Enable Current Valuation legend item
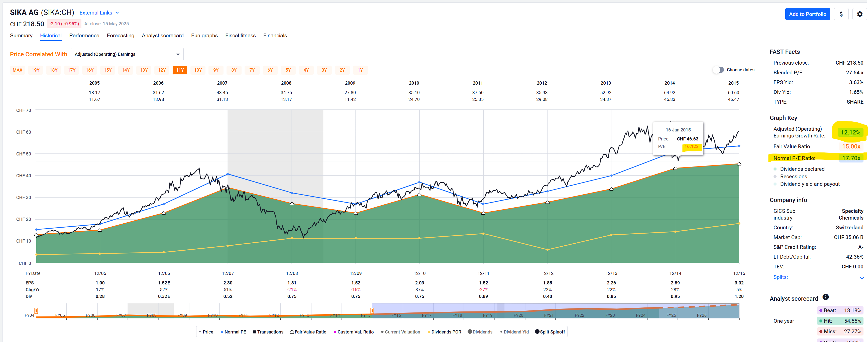Screen dimensions: 868x342 click(401, 332)
